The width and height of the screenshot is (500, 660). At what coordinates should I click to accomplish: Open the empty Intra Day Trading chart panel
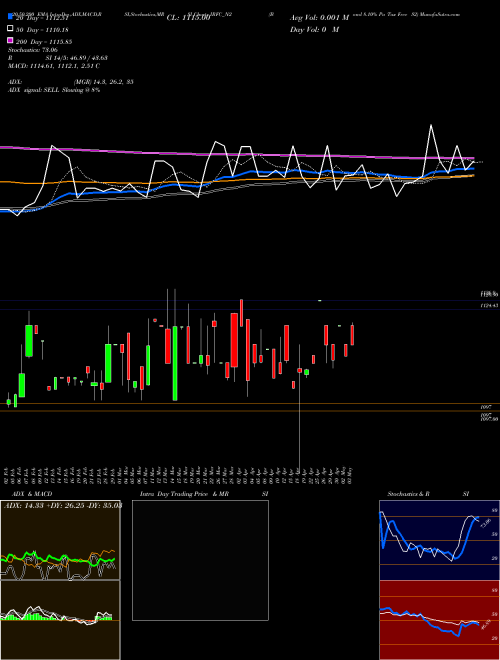click(200, 560)
